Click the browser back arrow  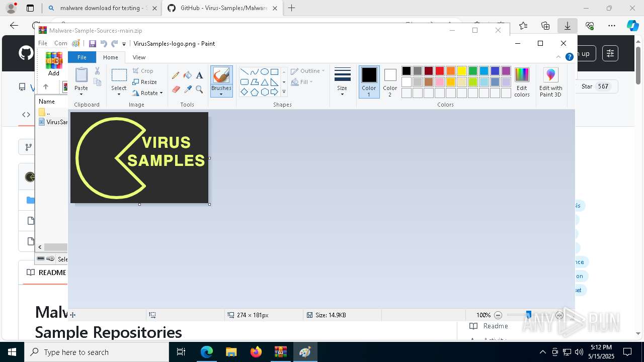point(14,26)
